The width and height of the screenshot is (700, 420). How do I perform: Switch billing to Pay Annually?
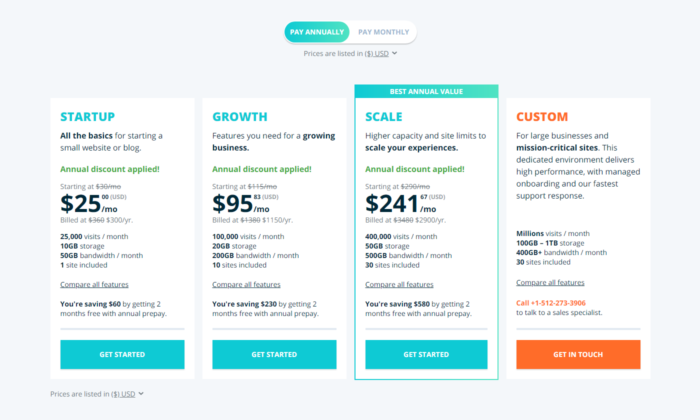[x=317, y=32]
